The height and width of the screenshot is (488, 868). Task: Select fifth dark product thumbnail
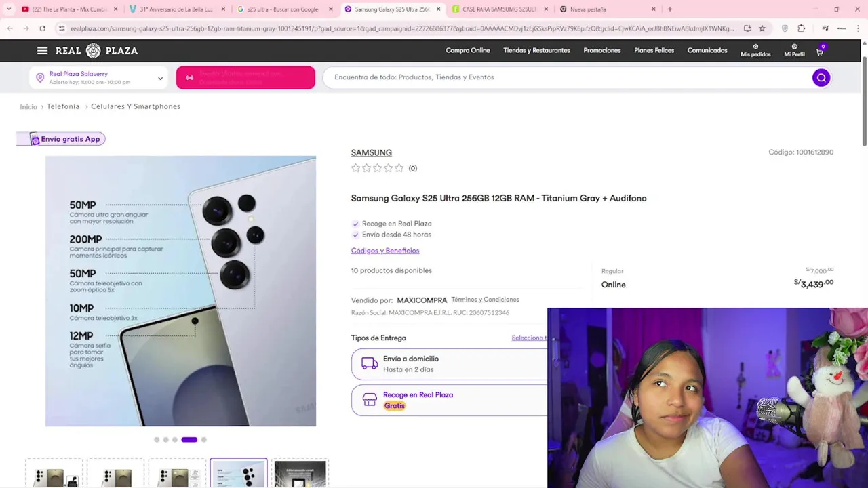pos(300,474)
